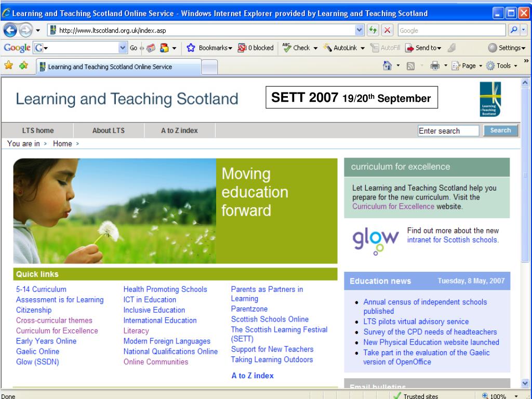Click the page vertical scrollbar thumb
Screen dimensions: 532x399
pos(525,175)
